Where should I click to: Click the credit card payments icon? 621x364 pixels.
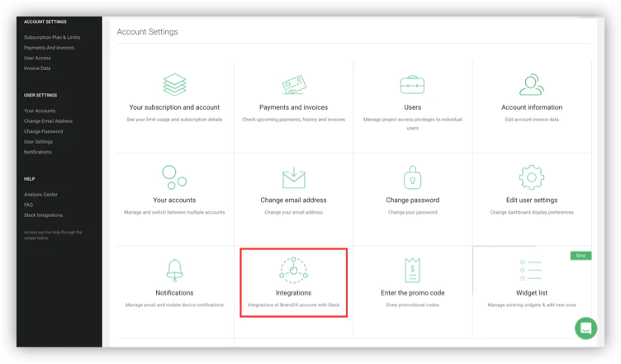[293, 84]
